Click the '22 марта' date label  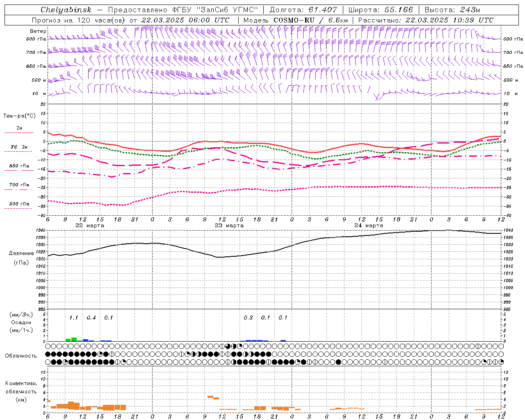coord(90,226)
